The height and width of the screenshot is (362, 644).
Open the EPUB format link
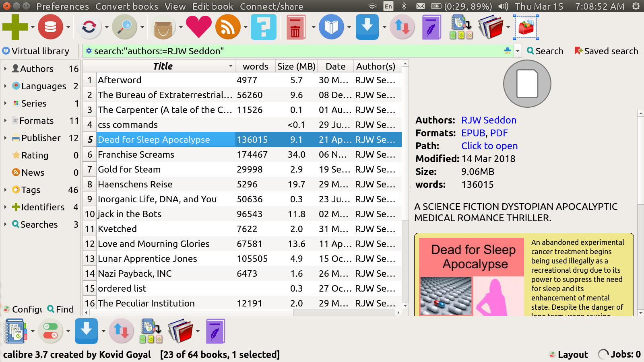(x=473, y=133)
